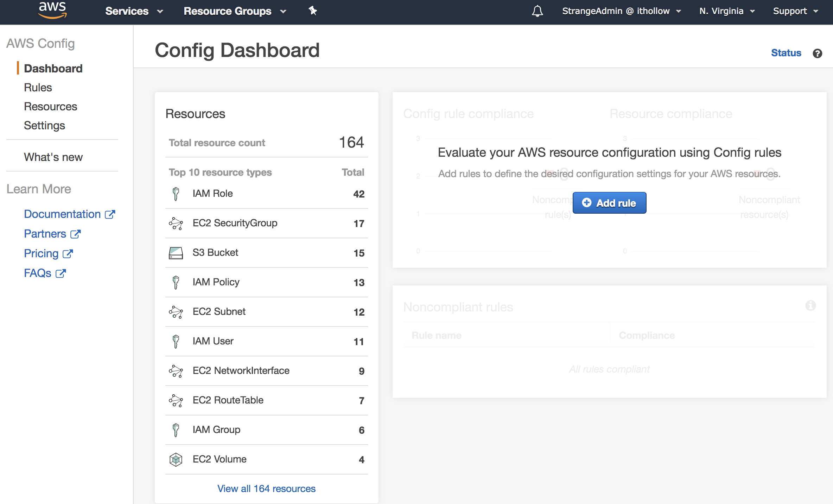View all 164 resources link

(266, 488)
